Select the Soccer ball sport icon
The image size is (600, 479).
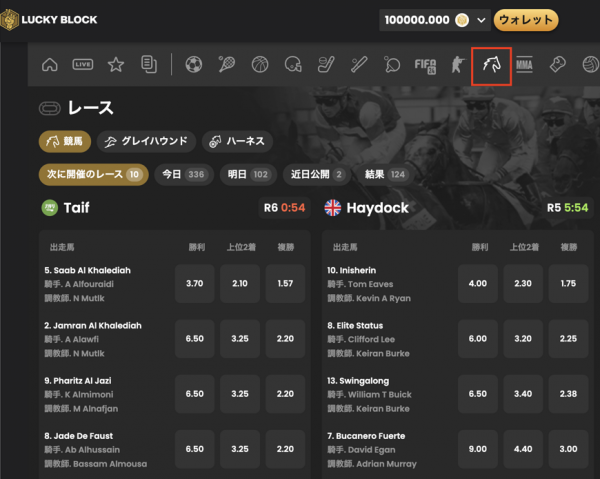pyautogui.click(x=194, y=64)
